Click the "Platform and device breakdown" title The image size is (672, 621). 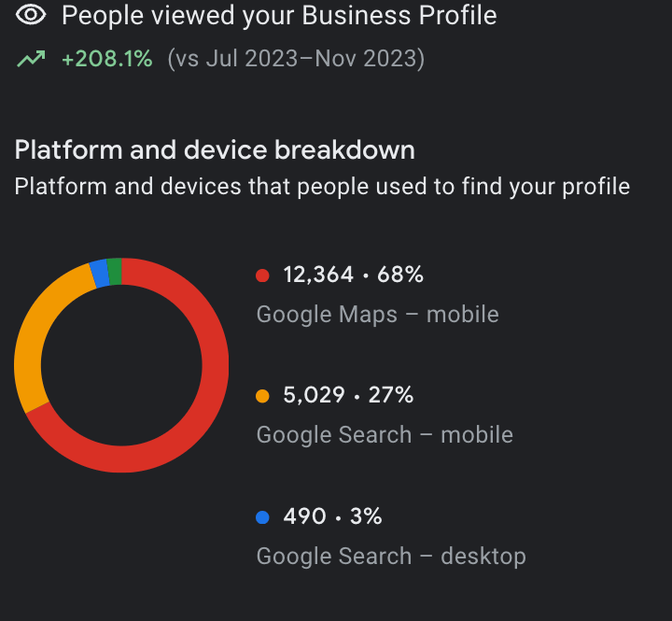[x=215, y=149]
